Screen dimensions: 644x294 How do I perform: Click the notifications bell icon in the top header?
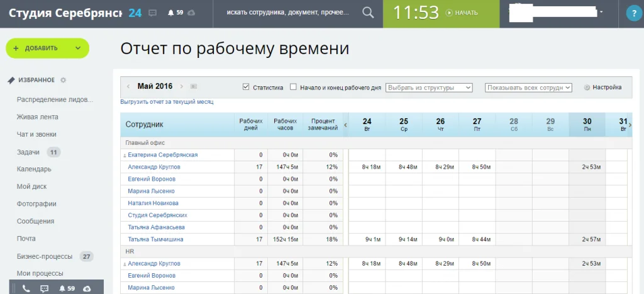click(x=171, y=13)
